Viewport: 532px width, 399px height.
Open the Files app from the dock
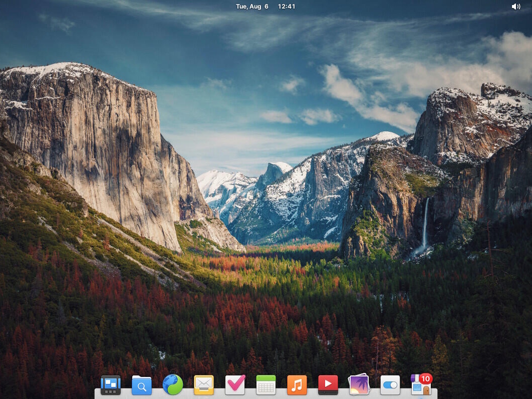142,385
